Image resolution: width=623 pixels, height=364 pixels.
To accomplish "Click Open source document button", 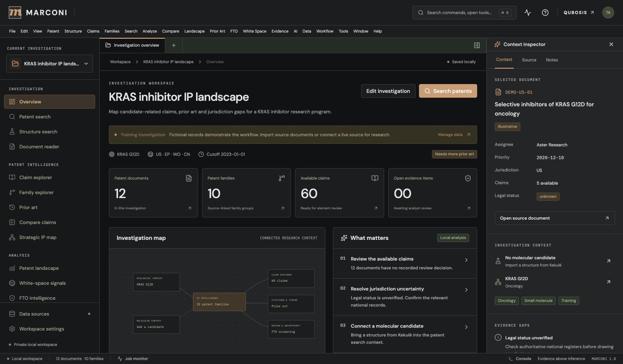I will click(x=555, y=218).
